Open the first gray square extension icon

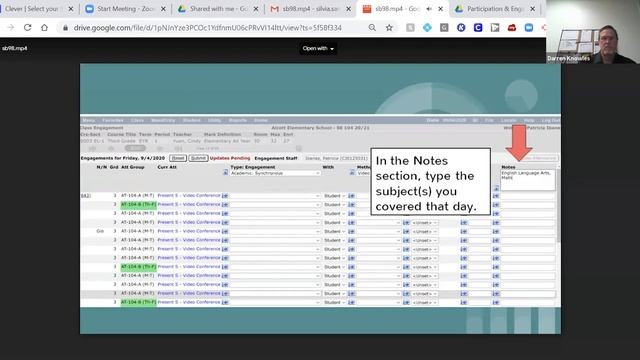[x=410, y=27]
